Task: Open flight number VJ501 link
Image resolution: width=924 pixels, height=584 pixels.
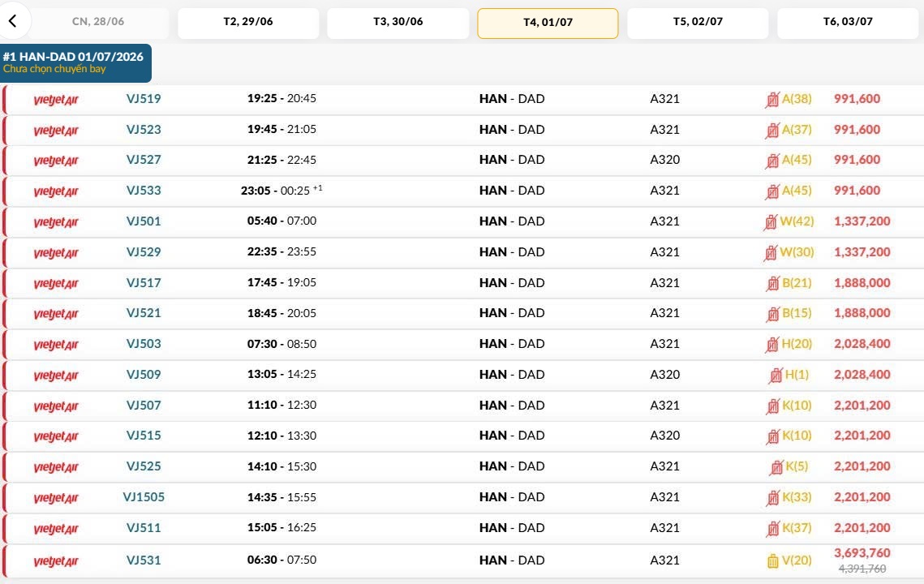Action: coord(144,221)
